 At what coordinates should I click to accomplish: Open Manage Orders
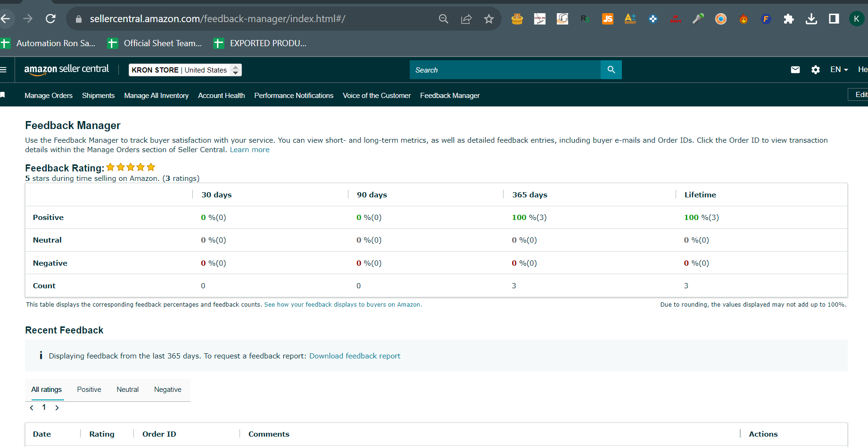[49, 96]
